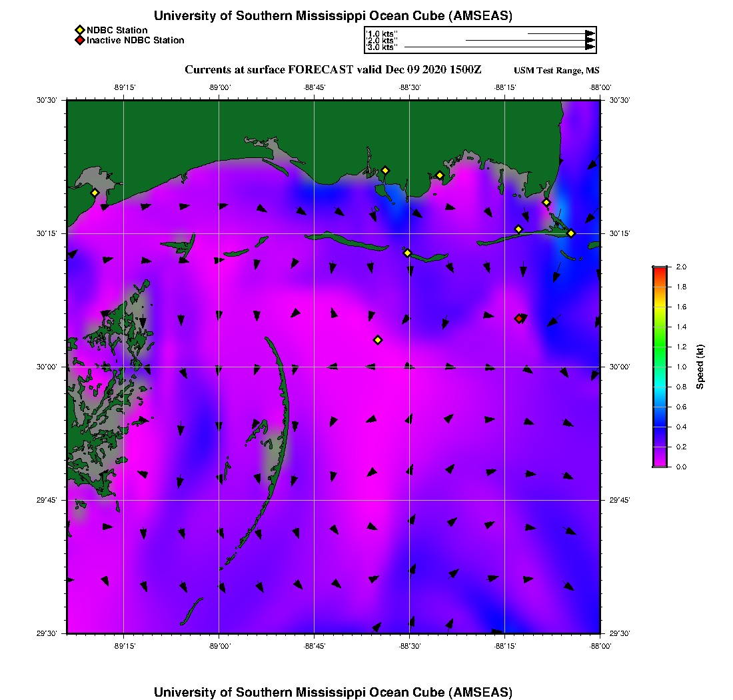733x700 pixels.
Task: Click the easternmost yellow NDBC station marker
Action: click(x=571, y=233)
